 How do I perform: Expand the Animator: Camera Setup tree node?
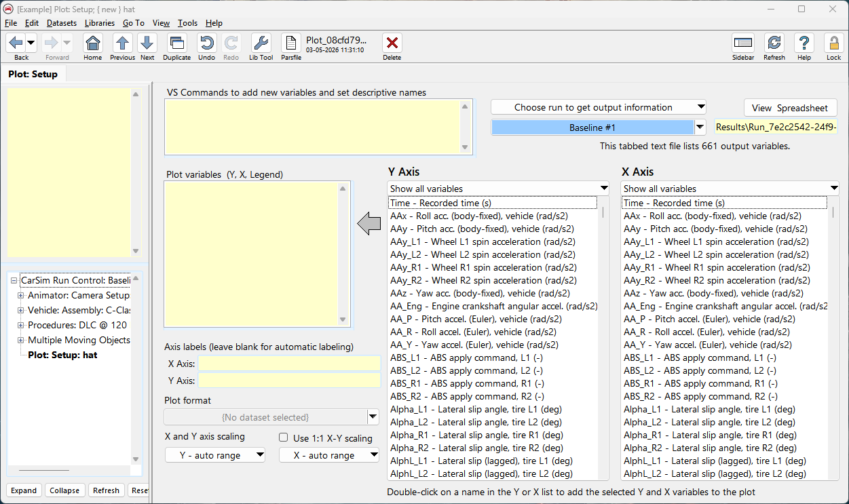pyautogui.click(x=21, y=296)
